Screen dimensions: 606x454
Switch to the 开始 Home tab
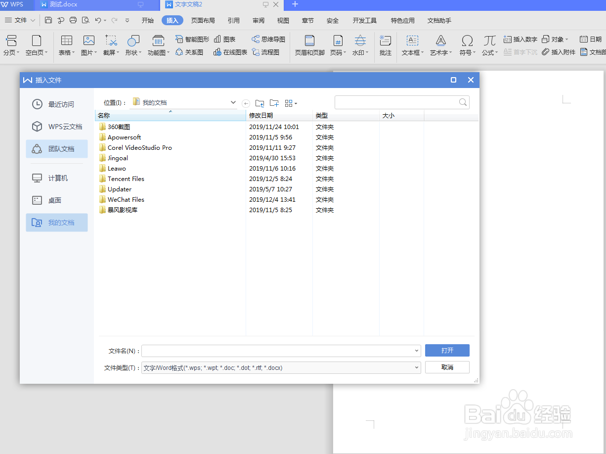point(148,20)
